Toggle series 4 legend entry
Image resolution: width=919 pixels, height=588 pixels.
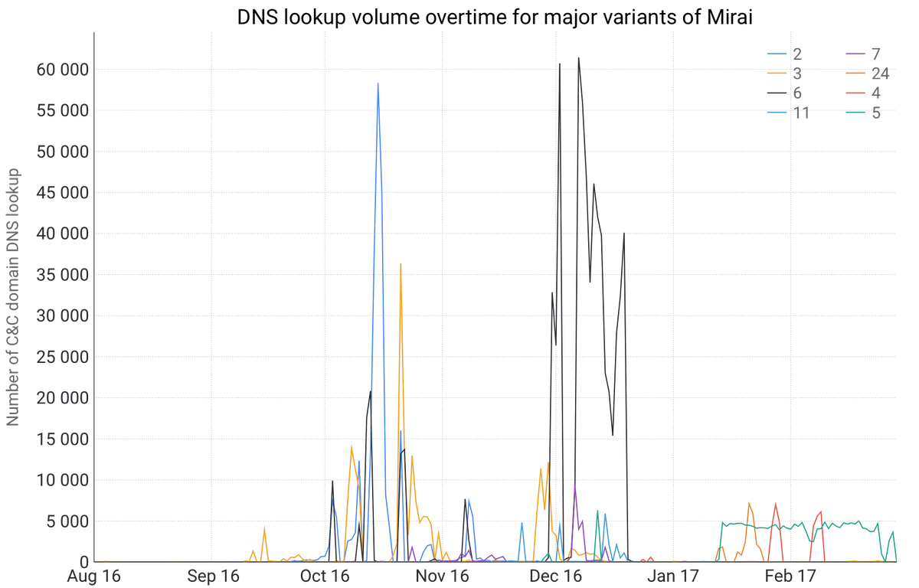(875, 93)
